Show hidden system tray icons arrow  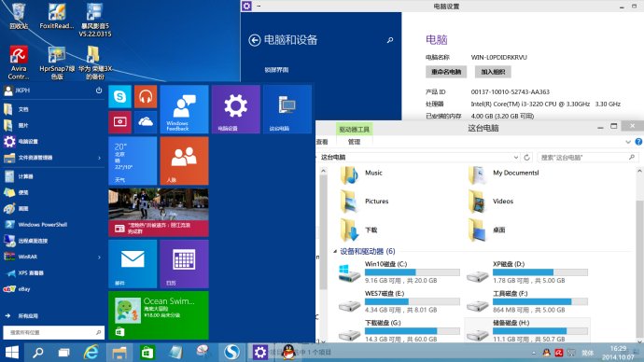coord(534,353)
